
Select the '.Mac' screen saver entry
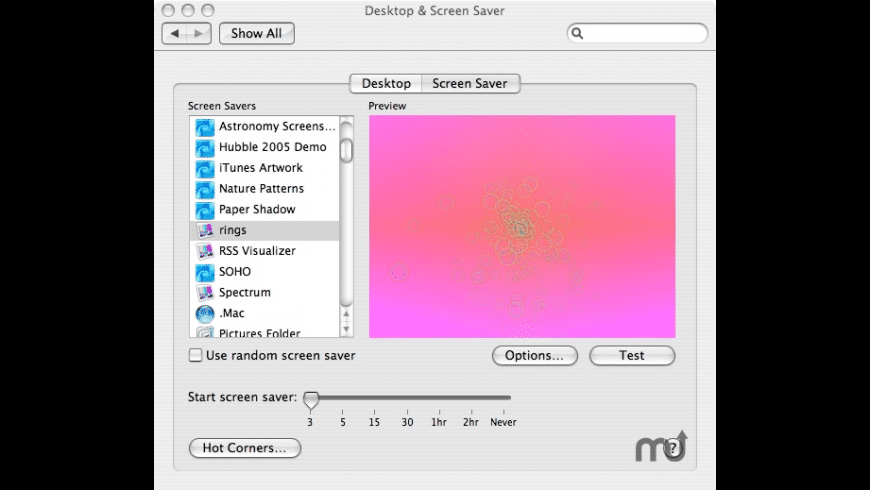point(264,314)
